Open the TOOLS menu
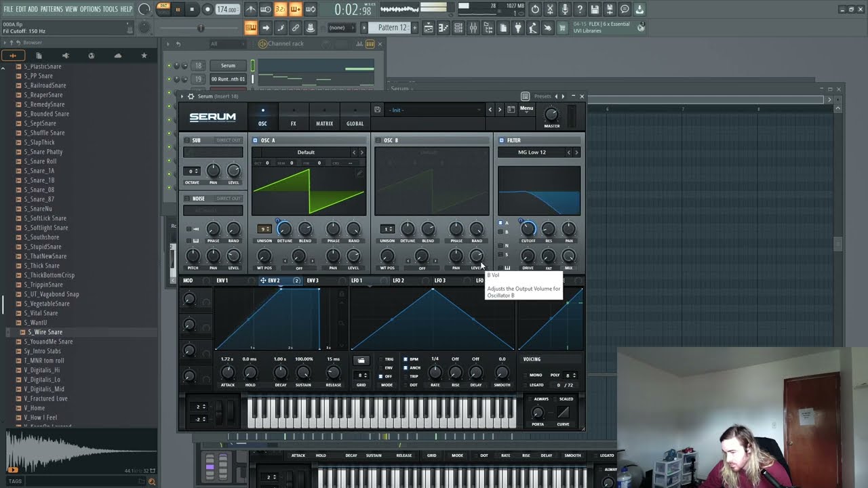868x488 pixels. [x=110, y=9]
